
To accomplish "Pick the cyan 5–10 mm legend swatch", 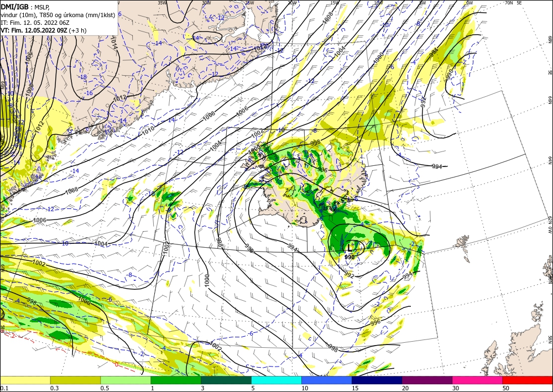I will pos(276,380).
